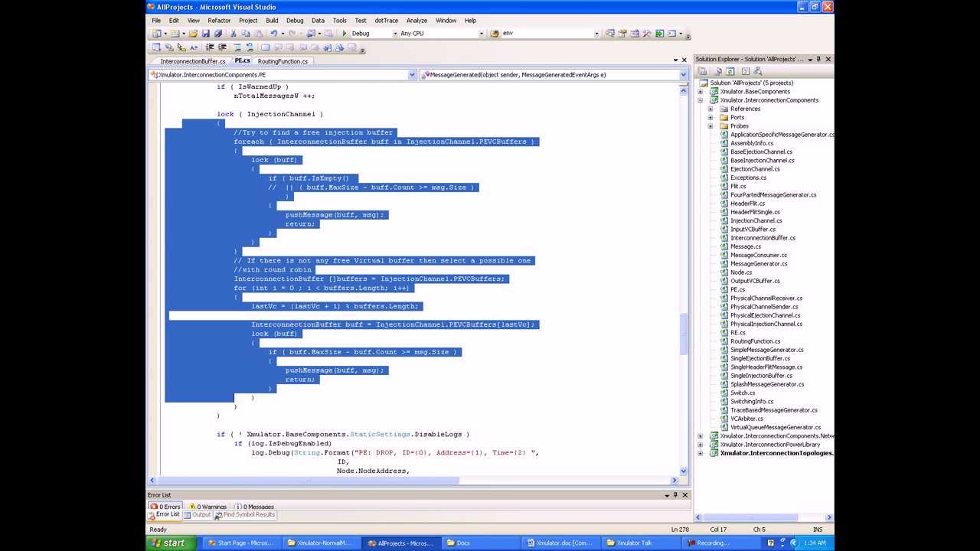Open the Docs taskbar window

click(x=481, y=543)
